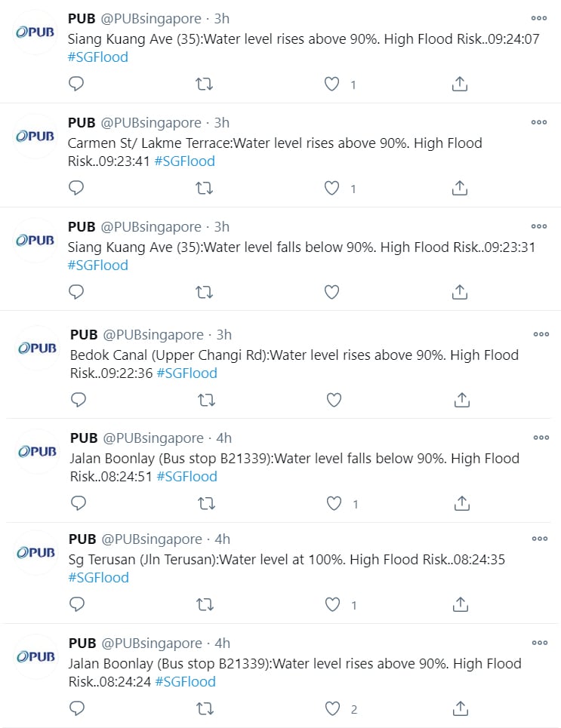Image resolution: width=561 pixels, height=728 pixels.
Task: Open more options on Siang Kuang 09:24:07 tweet
Action: (x=538, y=18)
